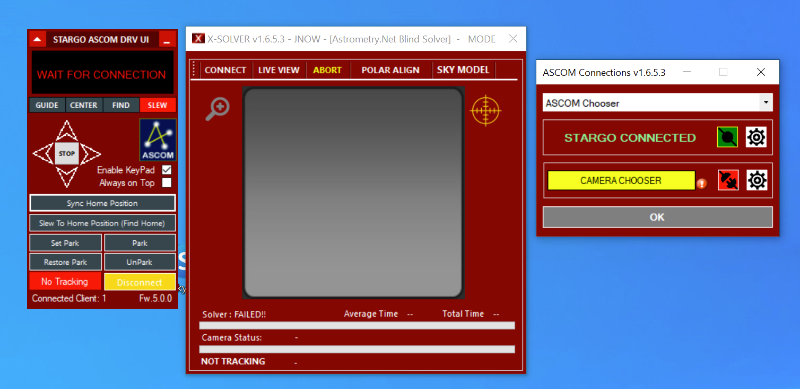The height and width of the screenshot is (389, 800).
Task: Collapse StarGO panel with the top-left arrow
Action: coord(37,39)
